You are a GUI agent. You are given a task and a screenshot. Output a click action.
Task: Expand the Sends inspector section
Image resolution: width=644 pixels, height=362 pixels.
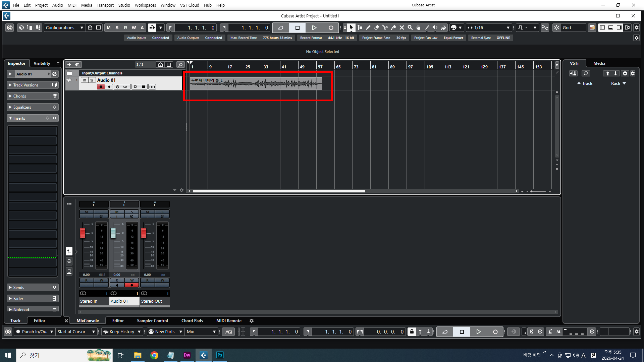[29, 288]
